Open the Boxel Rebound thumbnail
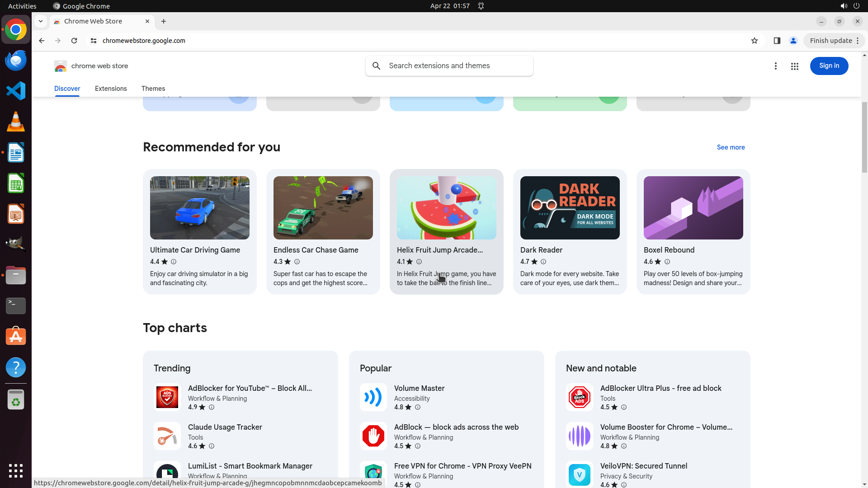This screenshot has width=868, height=488. click(693, 208)
